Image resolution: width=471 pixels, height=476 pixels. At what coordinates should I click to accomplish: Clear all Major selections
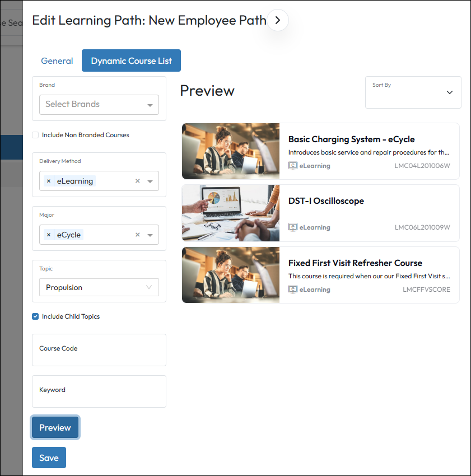(x=138, y=235)
